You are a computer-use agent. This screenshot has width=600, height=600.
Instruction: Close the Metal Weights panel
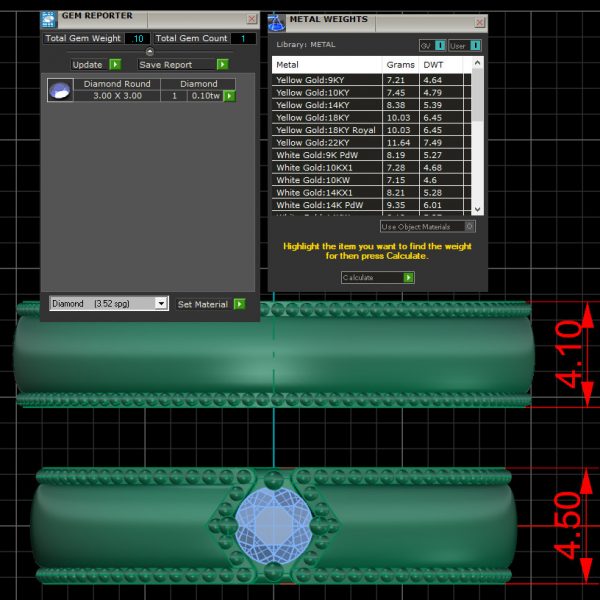tap(479, 21)
